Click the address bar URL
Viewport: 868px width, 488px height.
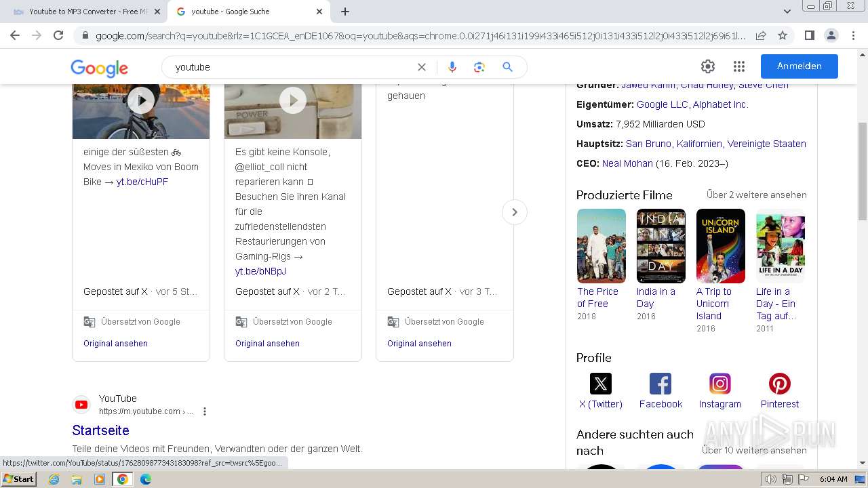pos(420,35)
